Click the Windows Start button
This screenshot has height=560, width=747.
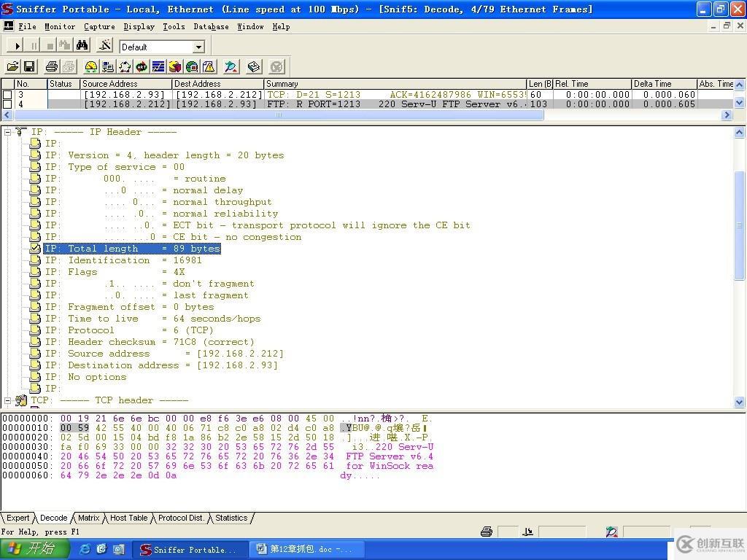[34, 549]
